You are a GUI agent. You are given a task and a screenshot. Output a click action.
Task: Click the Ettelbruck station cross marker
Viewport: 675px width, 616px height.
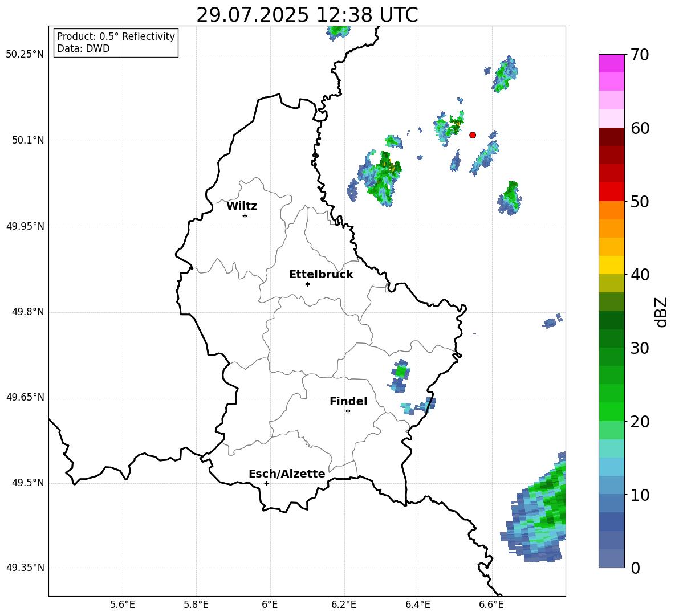(307, 284)
